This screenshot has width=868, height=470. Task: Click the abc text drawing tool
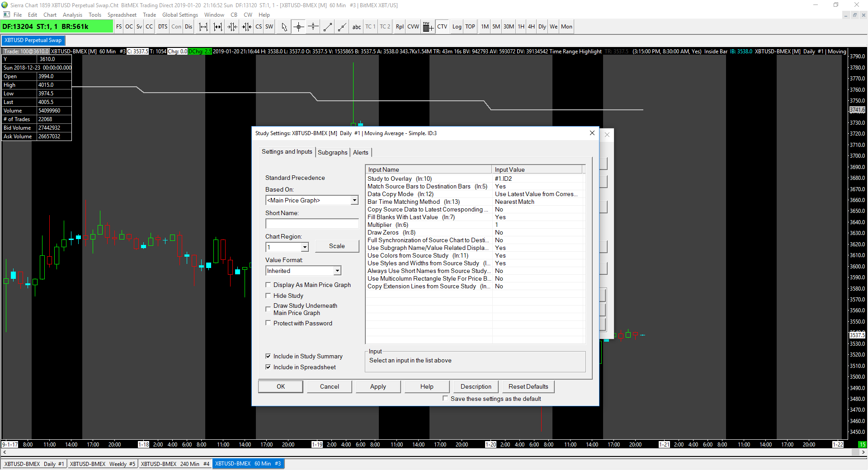356,27
